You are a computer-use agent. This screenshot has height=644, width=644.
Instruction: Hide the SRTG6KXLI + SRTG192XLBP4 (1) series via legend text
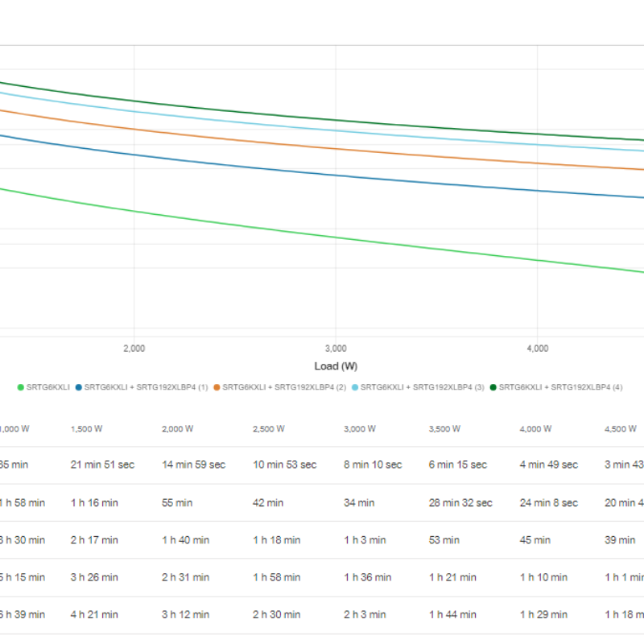pos(146,387)
